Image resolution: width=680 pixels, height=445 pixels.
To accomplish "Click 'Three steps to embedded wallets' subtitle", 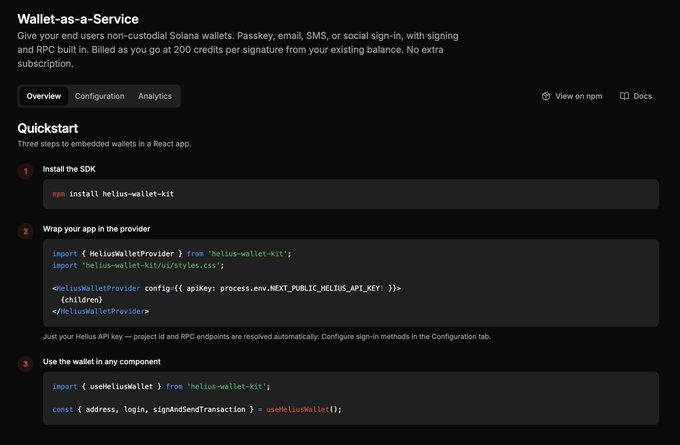I will (x=104, y=144).
